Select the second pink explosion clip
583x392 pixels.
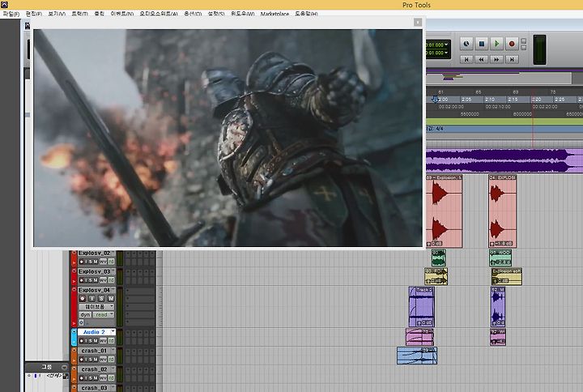click(x=502, y=211)
